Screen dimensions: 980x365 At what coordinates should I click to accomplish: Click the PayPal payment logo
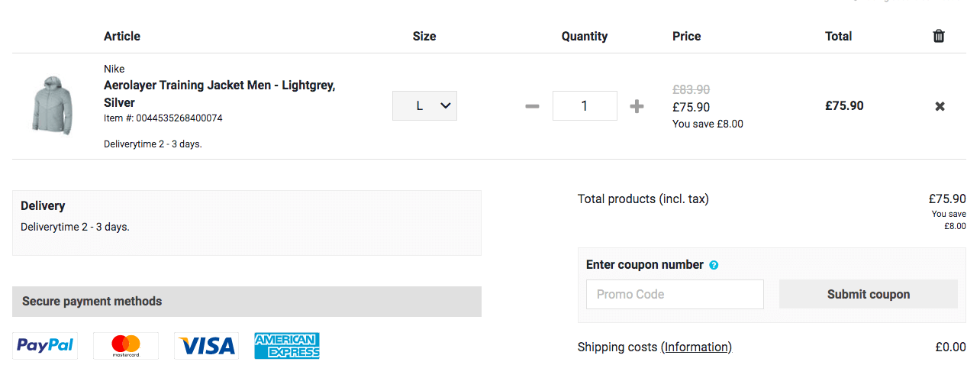(x=45, y=345)
